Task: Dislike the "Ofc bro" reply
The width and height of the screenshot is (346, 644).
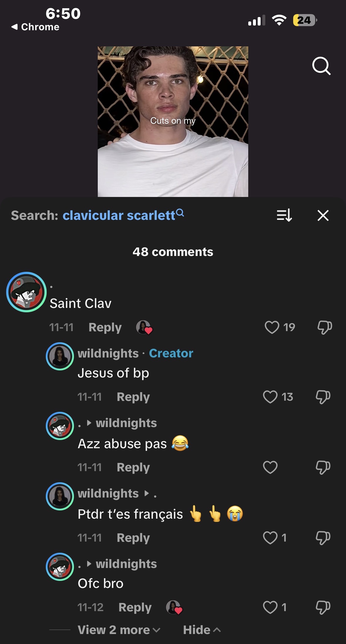Action: tap(323, 607)
